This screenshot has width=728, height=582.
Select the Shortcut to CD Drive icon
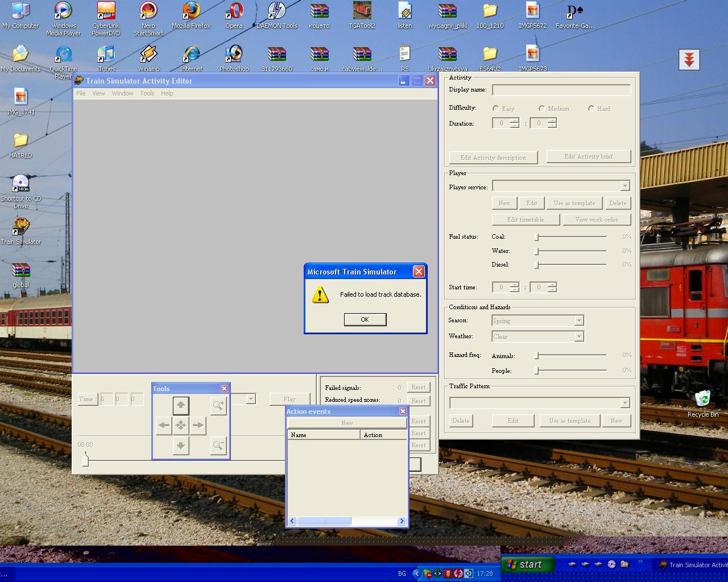click(20, 192)
